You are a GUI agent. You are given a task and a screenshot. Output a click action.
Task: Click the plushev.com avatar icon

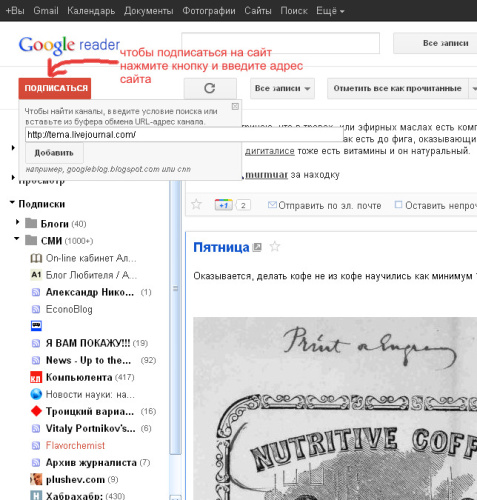pos(36,480)
